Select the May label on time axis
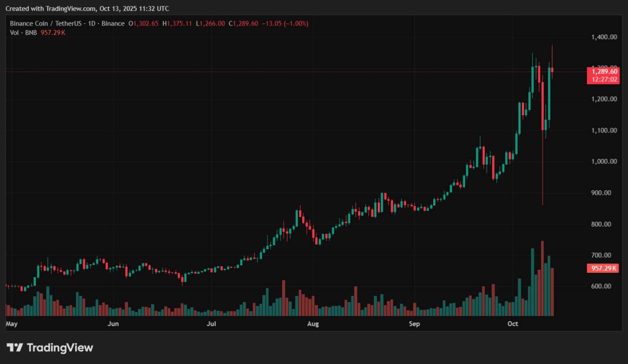 click(12, 324)
